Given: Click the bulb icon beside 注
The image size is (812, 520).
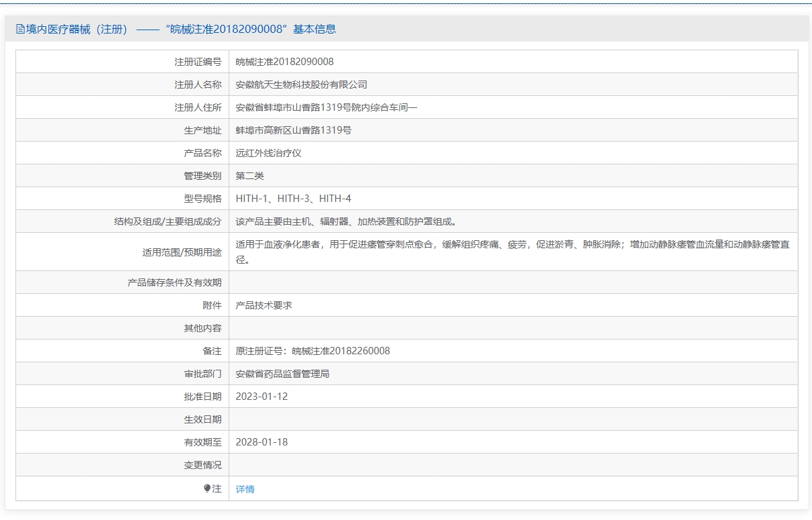Looking at the screenshot, I should (207, 488).
